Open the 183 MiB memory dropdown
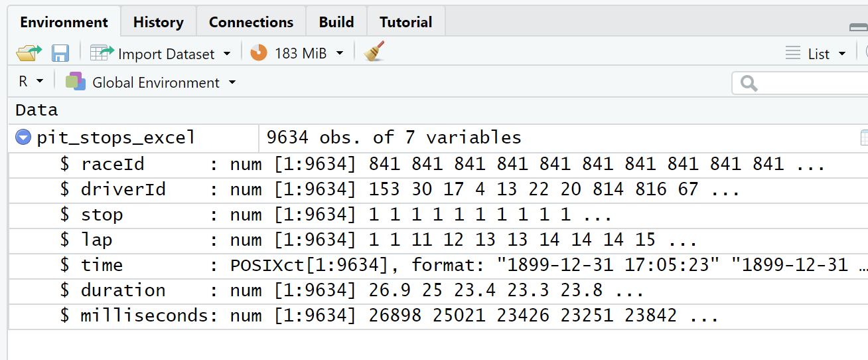The image size is (868, 360). point(340,54)
